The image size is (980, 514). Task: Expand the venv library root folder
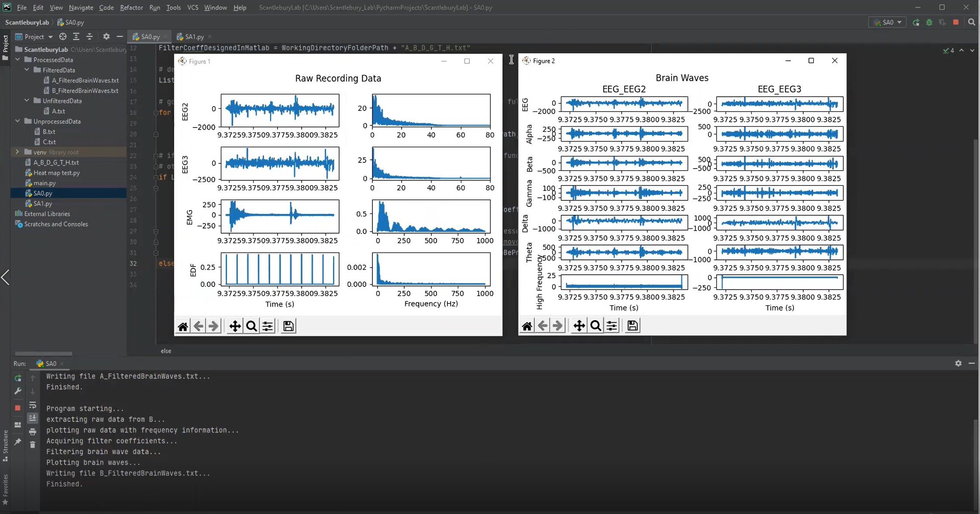click(17, 152)
